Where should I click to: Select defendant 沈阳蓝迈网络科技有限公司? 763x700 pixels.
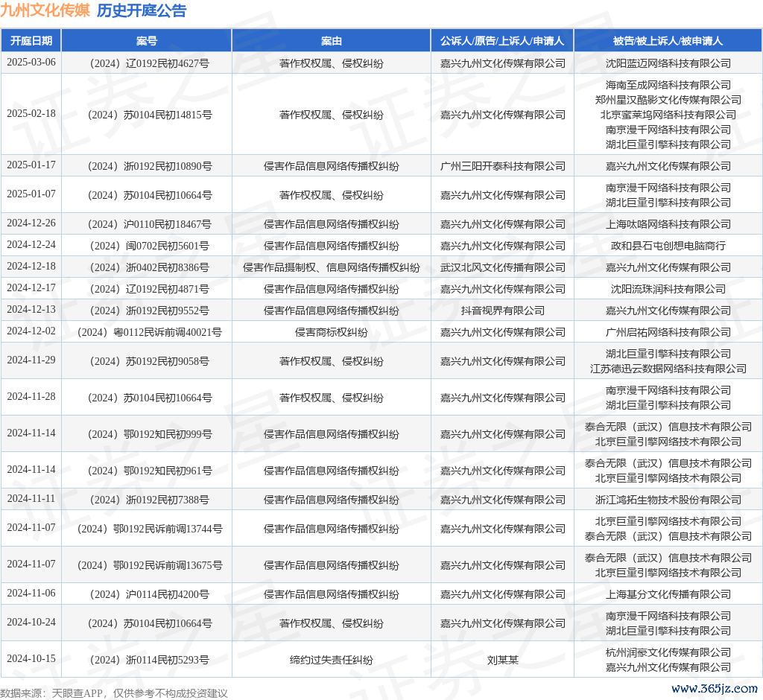[x=668, y=63]
